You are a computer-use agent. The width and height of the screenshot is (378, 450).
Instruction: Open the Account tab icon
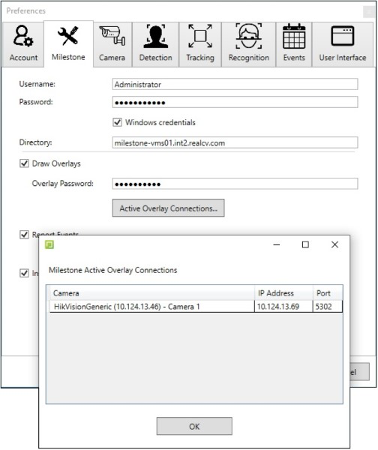23,36
